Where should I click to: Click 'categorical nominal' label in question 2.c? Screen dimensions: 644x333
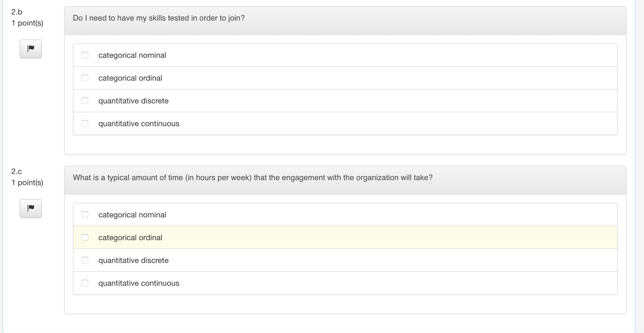[132, 215]
